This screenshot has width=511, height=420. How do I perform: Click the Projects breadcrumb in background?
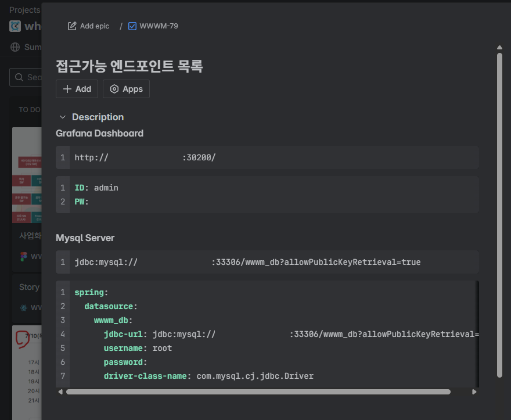25,10
